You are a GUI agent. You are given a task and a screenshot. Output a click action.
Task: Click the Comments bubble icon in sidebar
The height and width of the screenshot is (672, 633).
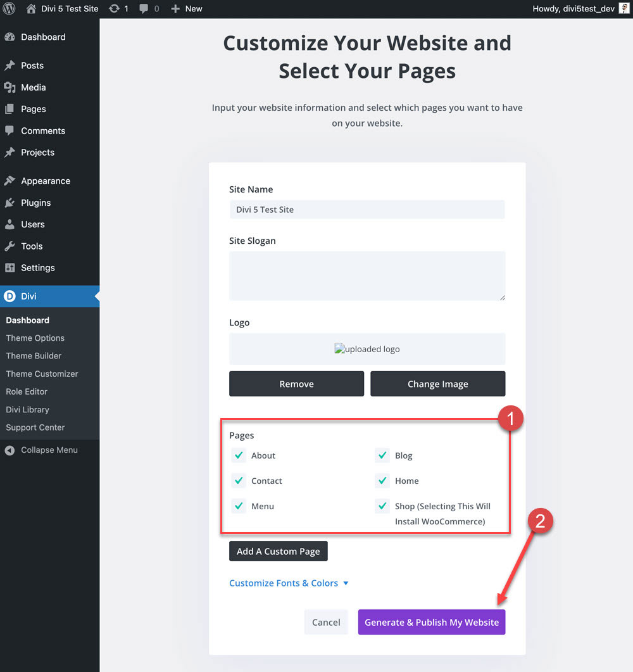[10, 130]
